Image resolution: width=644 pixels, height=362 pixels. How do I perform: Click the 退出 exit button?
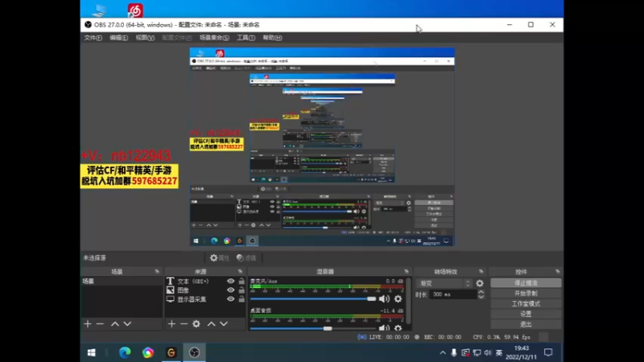tap(526, 324)
